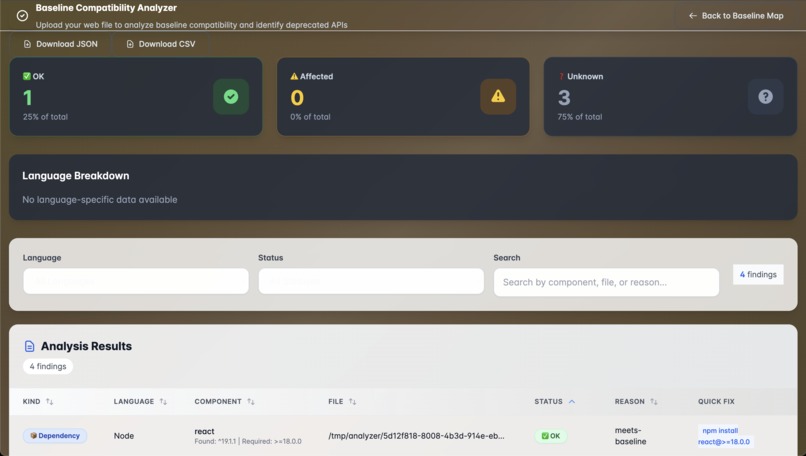Toggle Status column sort arrow

point(572,402)
